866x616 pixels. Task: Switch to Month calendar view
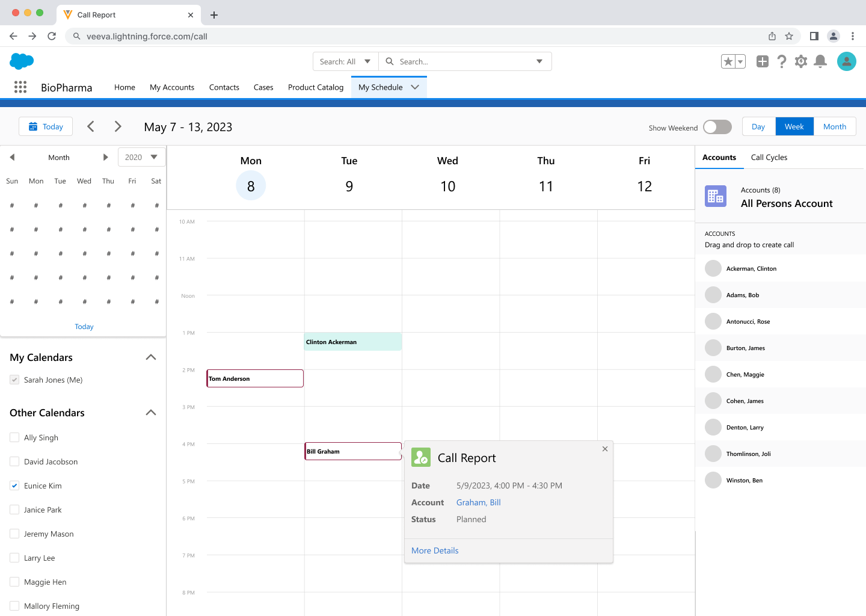click(x=834, y=127)
